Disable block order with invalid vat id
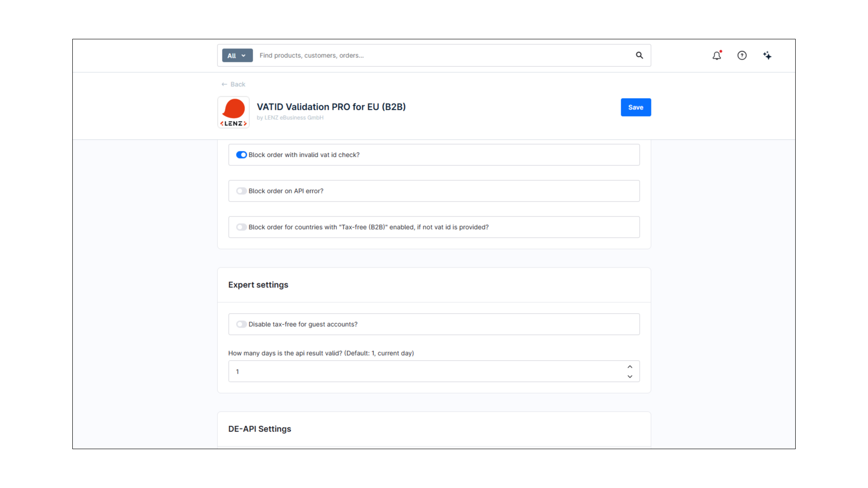Viewport: 868px width, 488px height. click(x=241, y=155)
